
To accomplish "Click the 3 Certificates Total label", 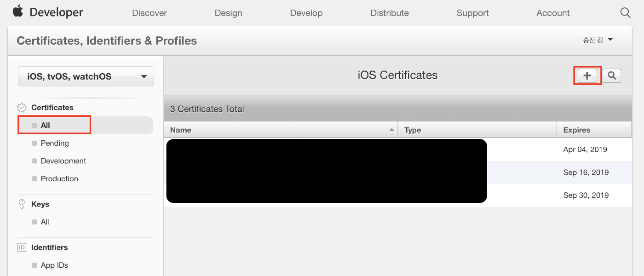I will pyautogui.click(x=207, y=109).
